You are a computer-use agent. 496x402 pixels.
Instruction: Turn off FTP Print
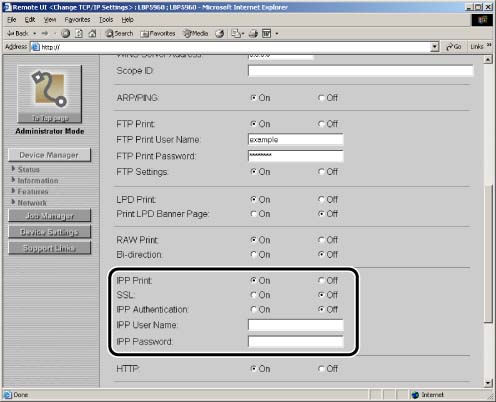(x=321, y=124)
